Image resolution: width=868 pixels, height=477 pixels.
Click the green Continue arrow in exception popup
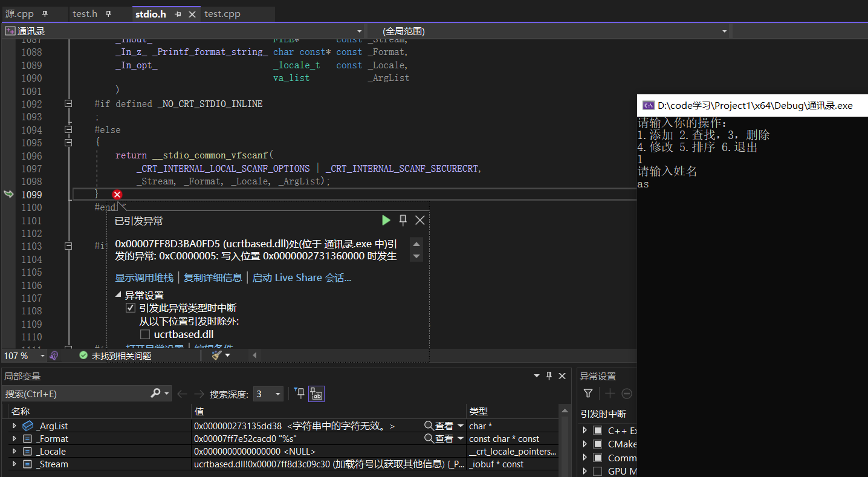(386, 221)
